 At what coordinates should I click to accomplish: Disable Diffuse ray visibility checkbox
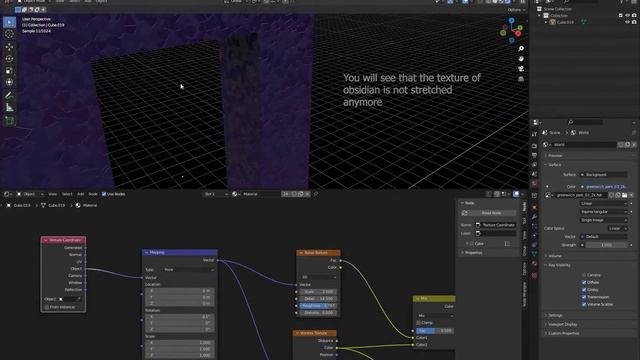(x=584, y=282)
